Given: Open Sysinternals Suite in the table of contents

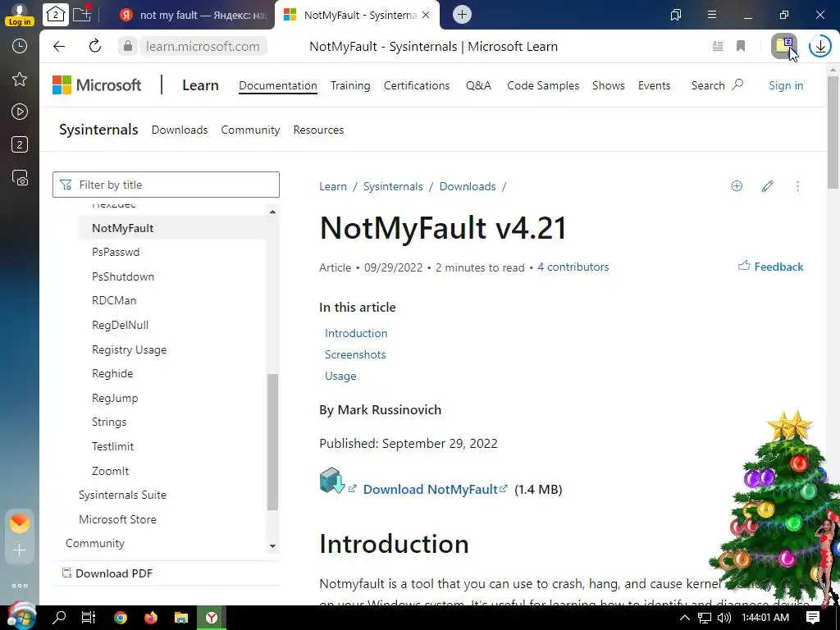Looking at the screenshot, I should point(123,495).
